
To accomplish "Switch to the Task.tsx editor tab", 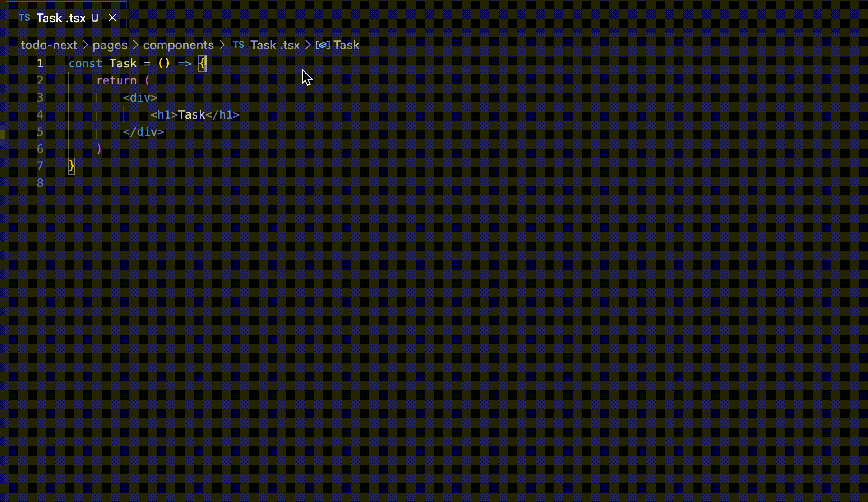I will pyautogui.click(x=62, y=18).
